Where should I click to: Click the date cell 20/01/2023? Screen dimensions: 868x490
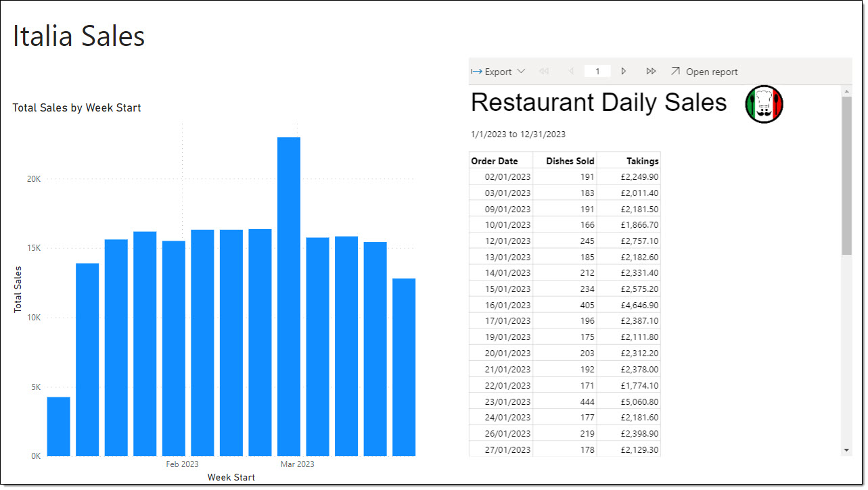(x=501, y=353)
